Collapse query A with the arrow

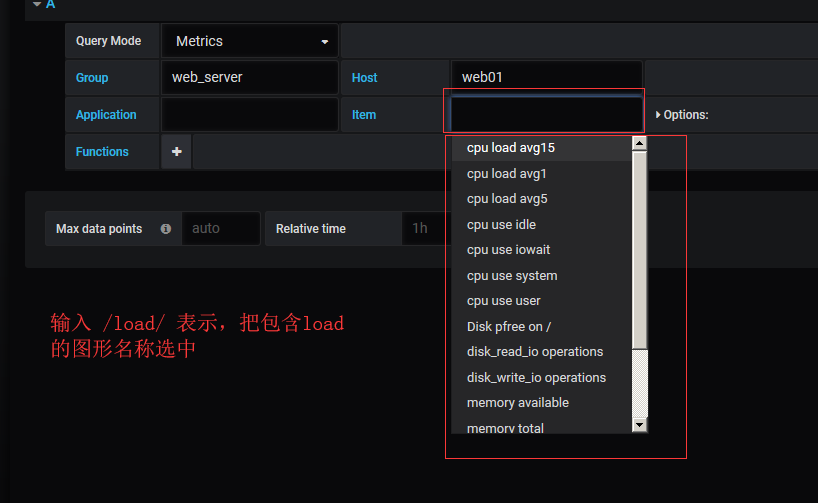click(x=37, y=4)
